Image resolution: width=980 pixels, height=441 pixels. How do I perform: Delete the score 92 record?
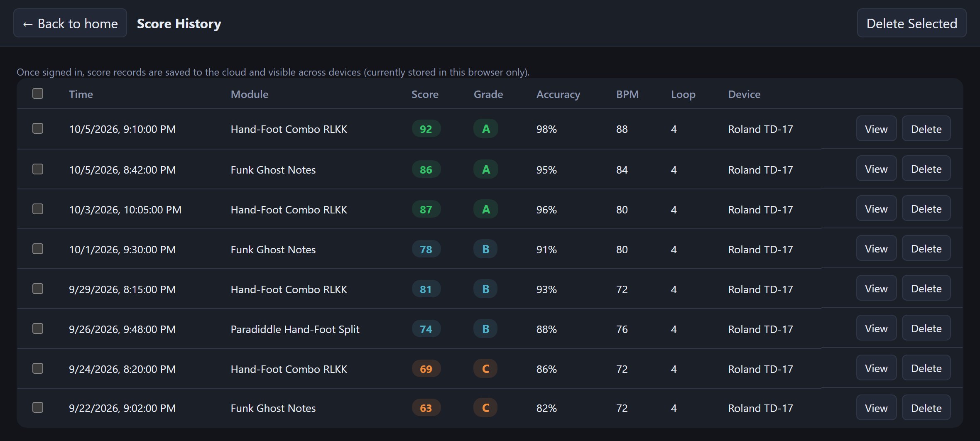pyautogui.click(x=926, y=128)
